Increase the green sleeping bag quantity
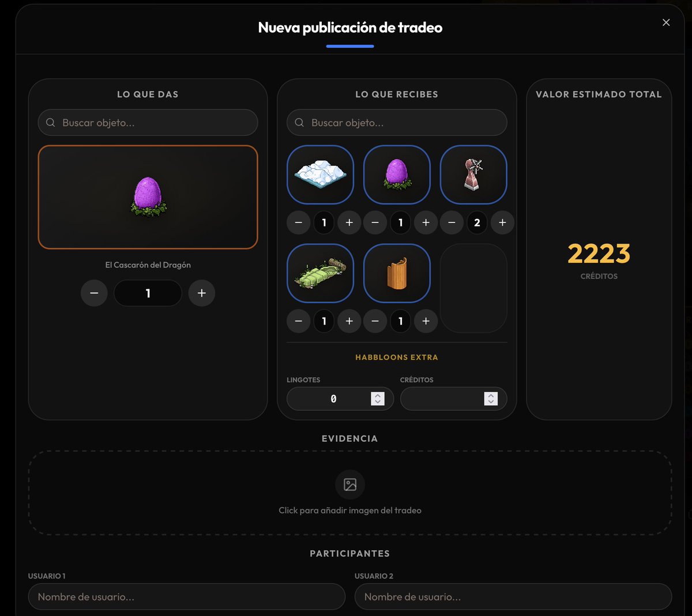692x616 pixels. [x=349, y=321]
